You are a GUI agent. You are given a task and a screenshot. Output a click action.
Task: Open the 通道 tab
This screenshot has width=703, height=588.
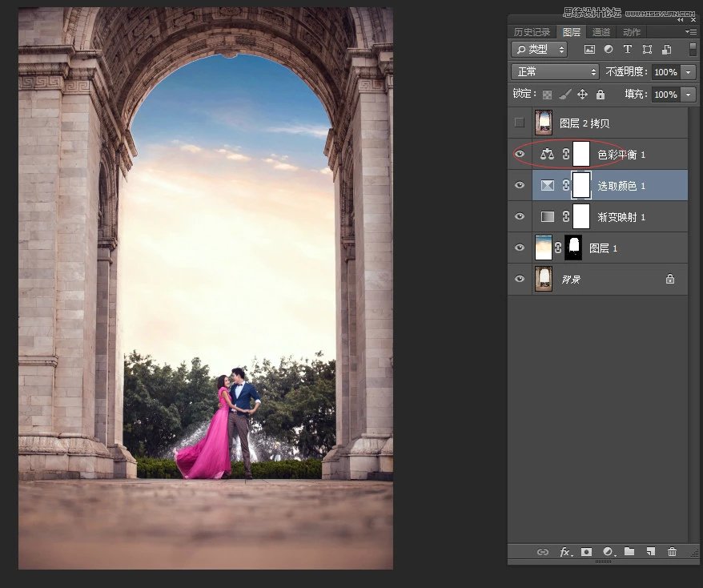601,32
